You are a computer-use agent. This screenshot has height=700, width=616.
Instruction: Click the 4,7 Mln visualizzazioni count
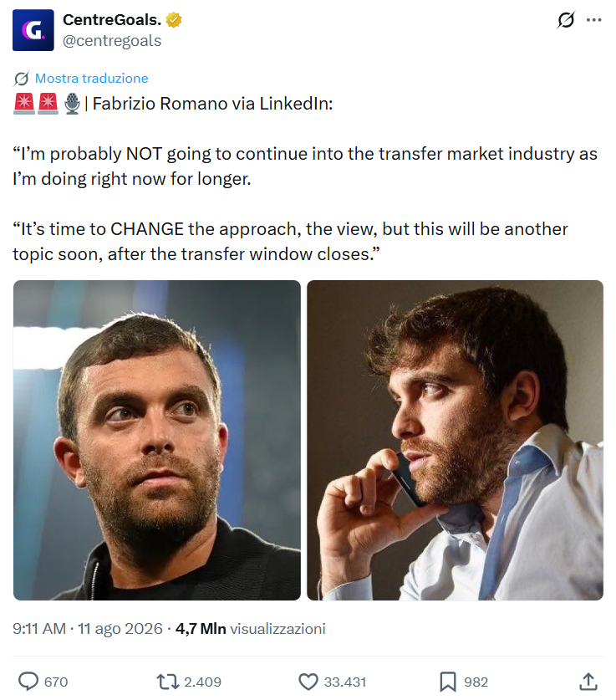(x=250, y=629)
